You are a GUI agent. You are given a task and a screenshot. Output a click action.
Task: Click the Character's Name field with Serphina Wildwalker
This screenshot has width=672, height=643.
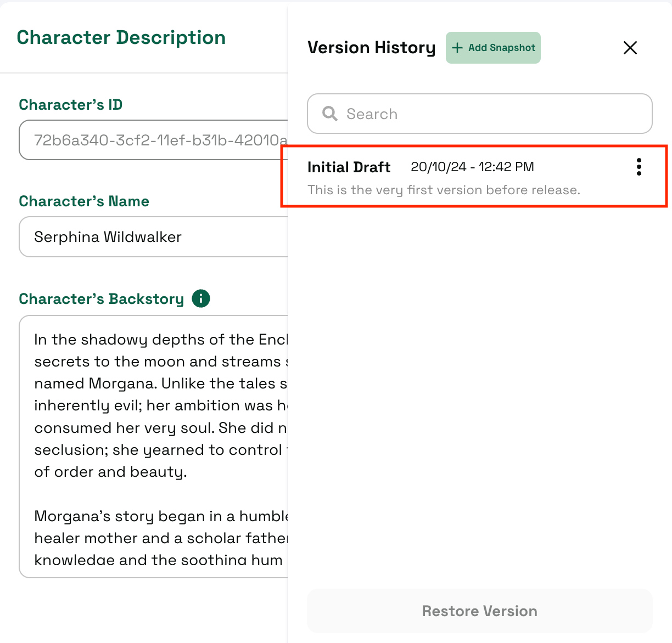tap(154, 237)
